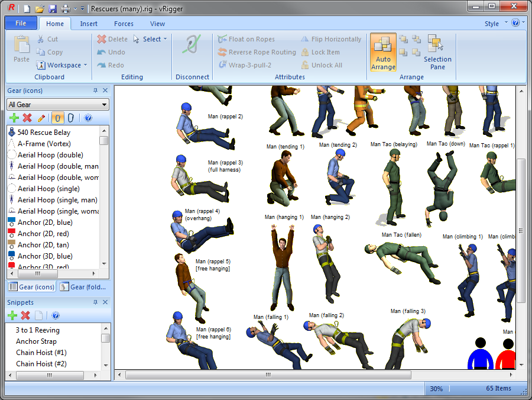Click the red X to delete a snippet

(24, 315)
